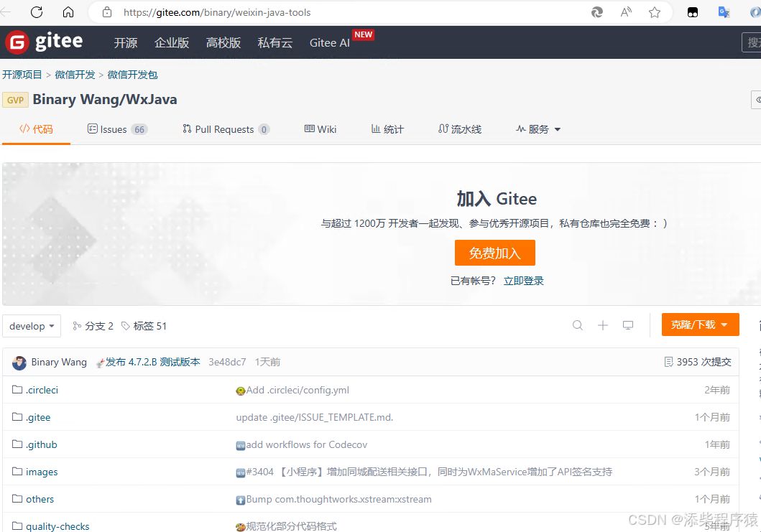Image resolution: width=761 pixels, height=532 pixels.
Task: Click the Web IDE monitor icon
Action: tap(628, 325)
